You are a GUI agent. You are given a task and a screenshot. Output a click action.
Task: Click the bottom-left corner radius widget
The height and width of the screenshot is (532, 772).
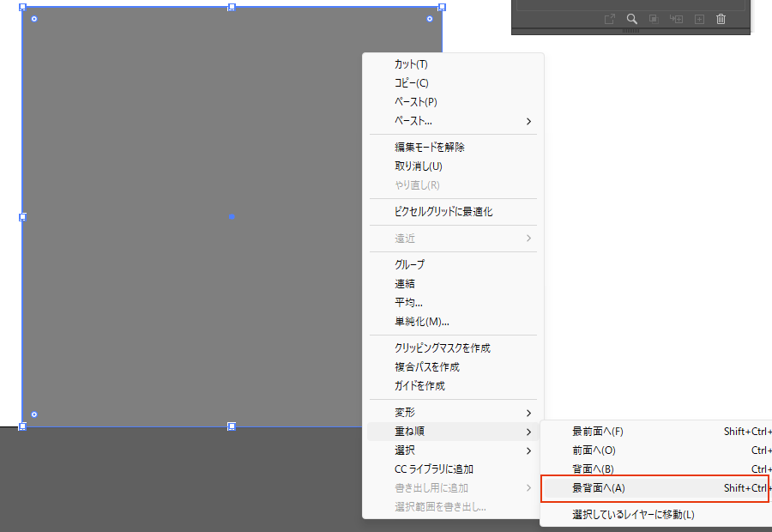(34, 414)
